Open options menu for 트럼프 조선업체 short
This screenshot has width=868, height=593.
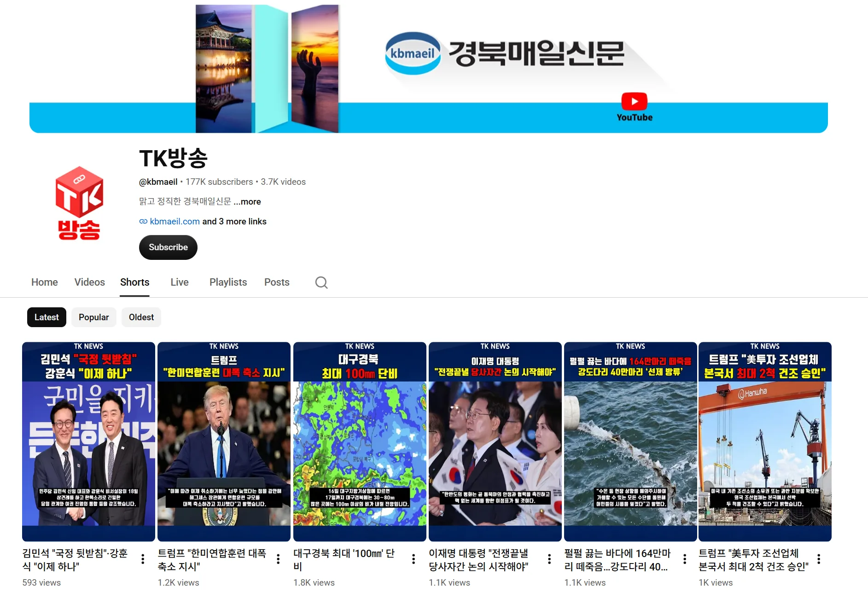[x=819, y=559]
